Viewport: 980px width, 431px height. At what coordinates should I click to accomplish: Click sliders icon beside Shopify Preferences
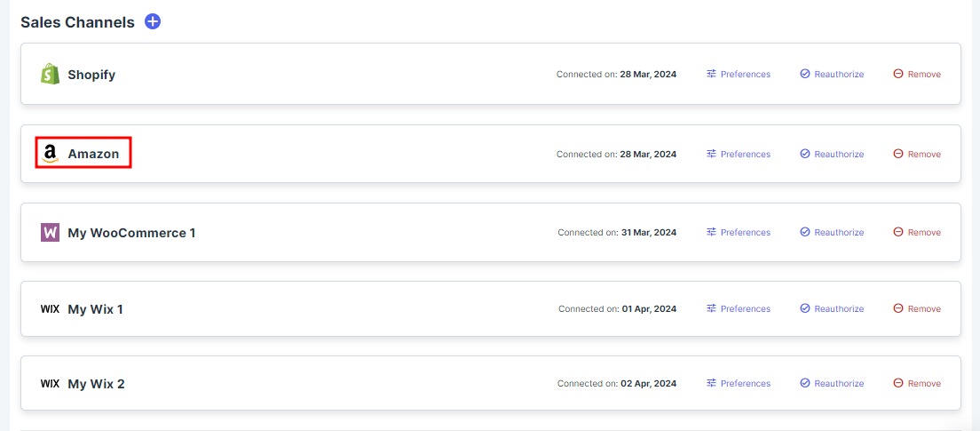[x=711, y=74]
